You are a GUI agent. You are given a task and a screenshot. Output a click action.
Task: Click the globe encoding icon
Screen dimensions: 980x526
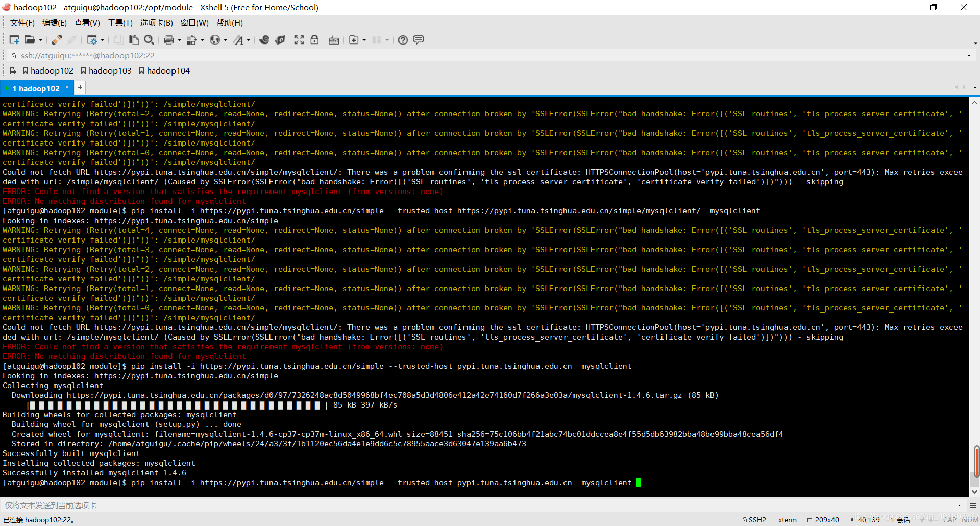tap(215, 40)
